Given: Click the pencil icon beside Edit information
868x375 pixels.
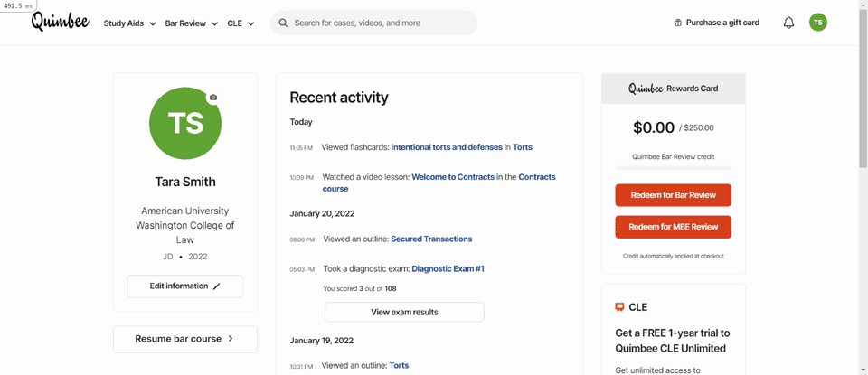Looking at the screenshot, I should pos(216,286).
